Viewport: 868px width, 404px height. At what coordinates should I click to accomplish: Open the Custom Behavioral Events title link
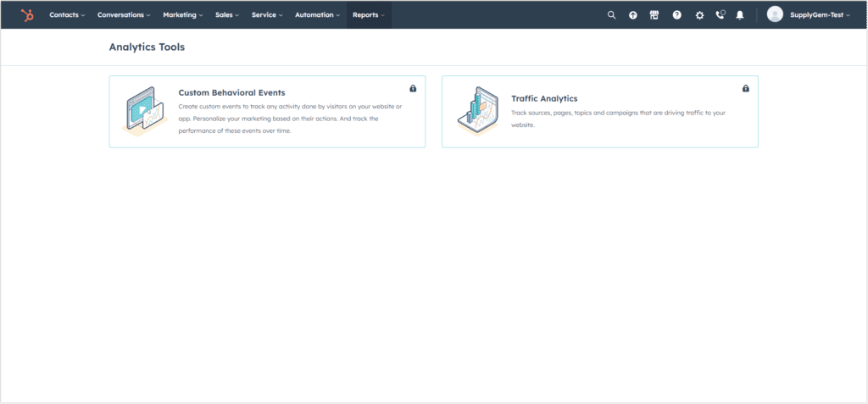[232, 92]
